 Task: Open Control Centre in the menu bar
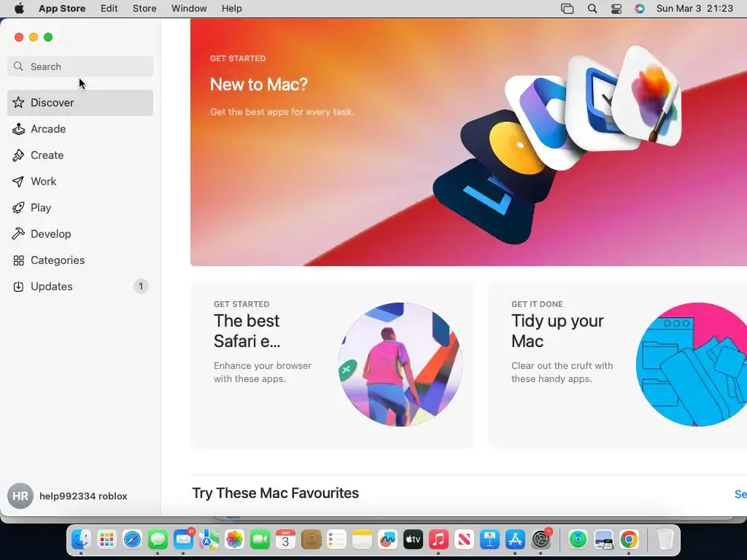(x=616, y=9)
